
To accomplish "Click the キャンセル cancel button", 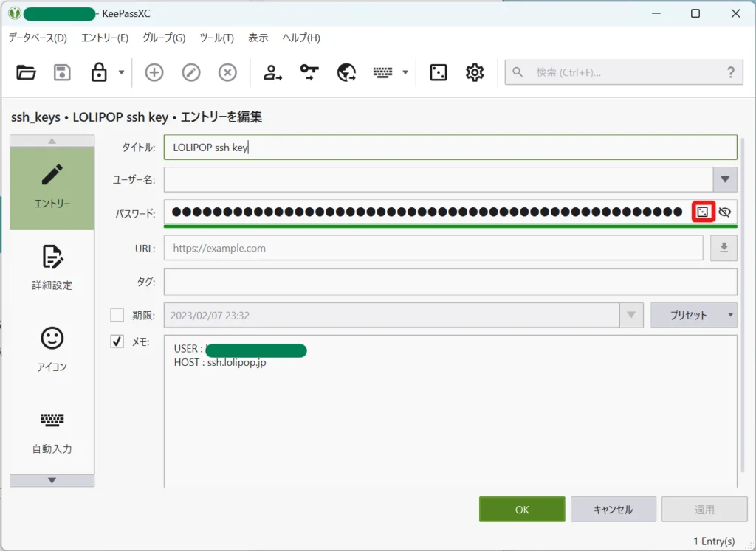I will [613, 509].
